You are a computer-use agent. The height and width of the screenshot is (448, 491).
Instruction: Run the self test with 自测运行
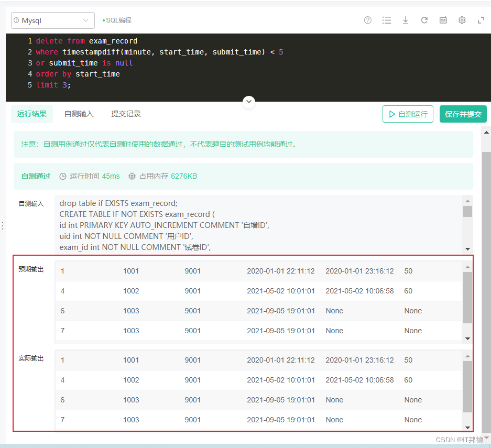click(408, 114)
